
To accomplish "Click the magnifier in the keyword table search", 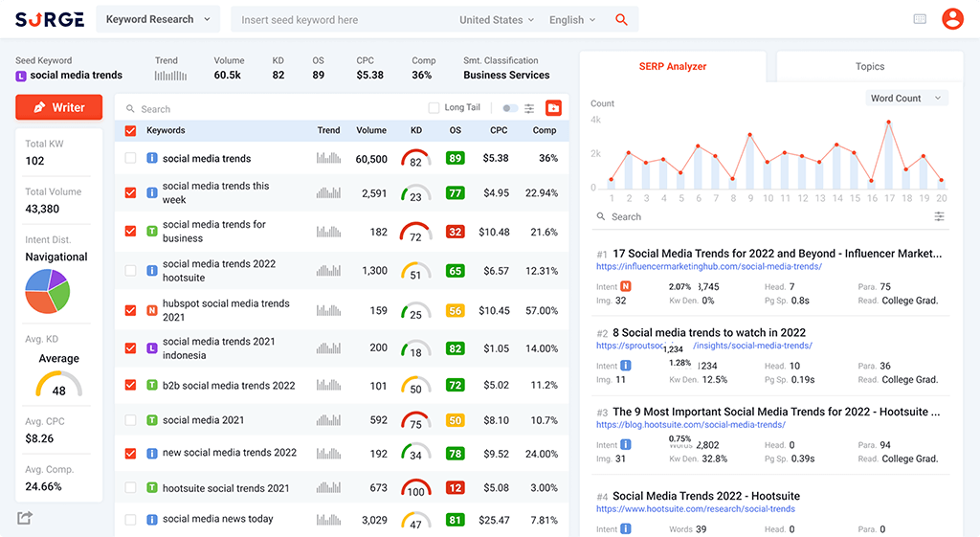I will [130, 109].
